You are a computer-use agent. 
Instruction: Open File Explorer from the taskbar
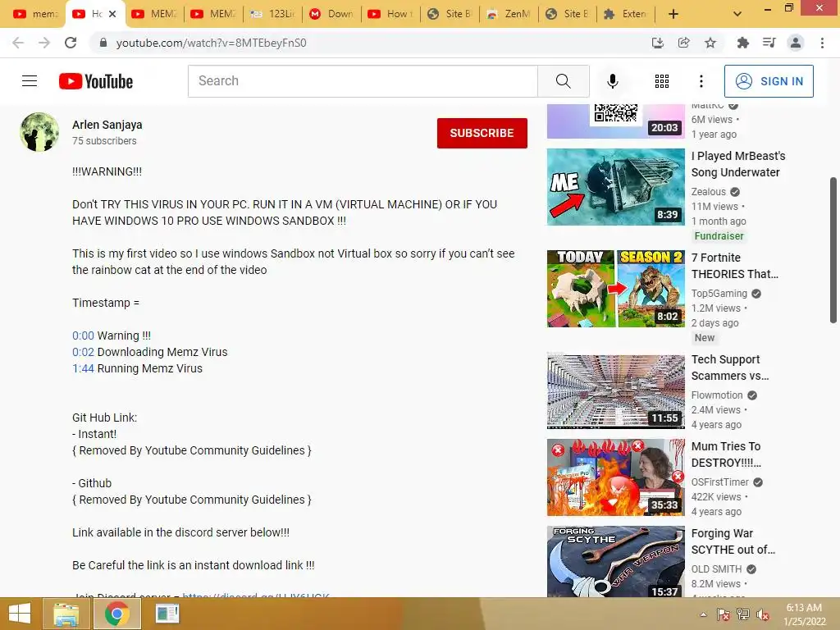pos(66,614)
